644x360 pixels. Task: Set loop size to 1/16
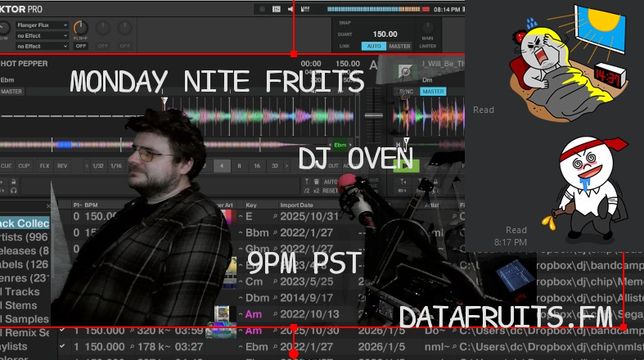(116, 166)
